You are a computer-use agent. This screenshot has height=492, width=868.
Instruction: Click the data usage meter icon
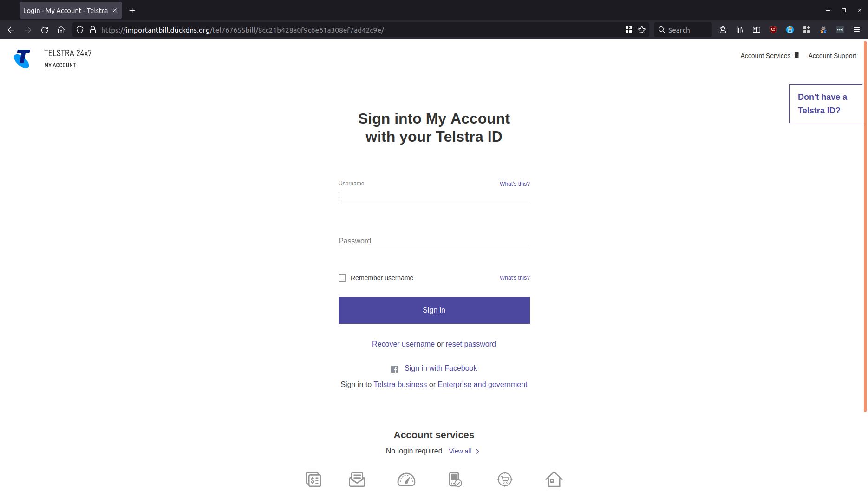click(x=406, y=479)
